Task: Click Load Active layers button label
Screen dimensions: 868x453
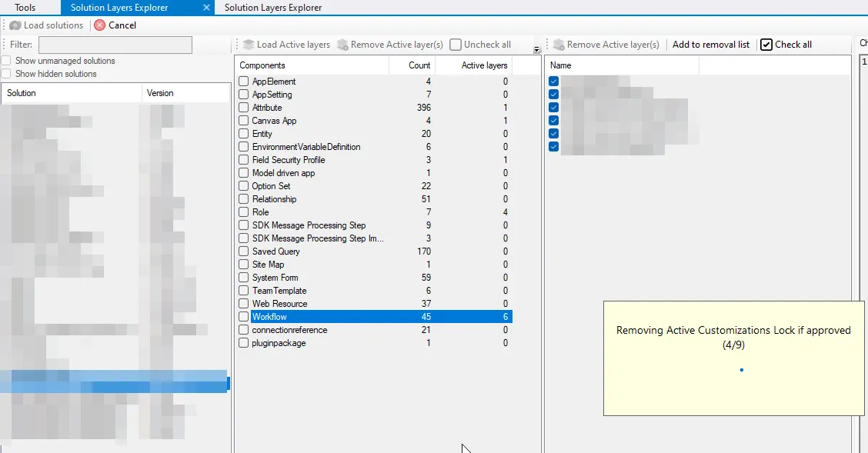Action: [293, 45]
